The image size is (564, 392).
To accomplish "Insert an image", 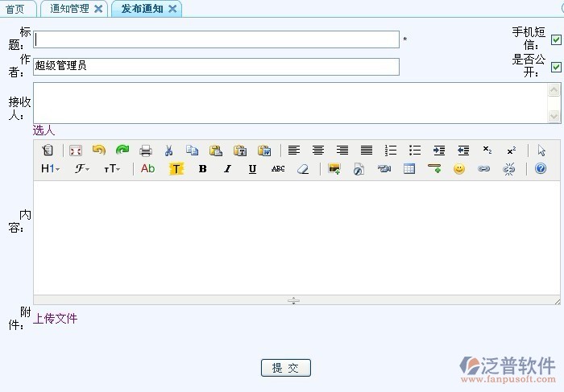I will 334,169.
